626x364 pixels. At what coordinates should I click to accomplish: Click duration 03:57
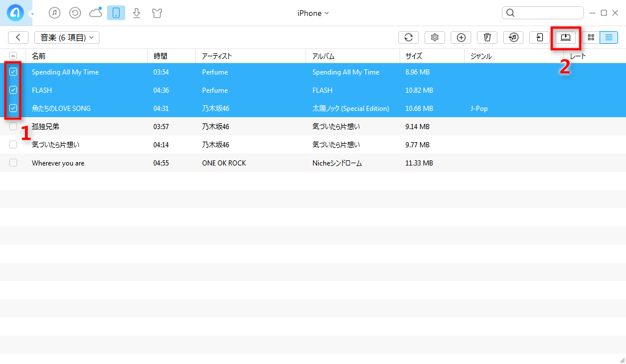tap(161, 127)
